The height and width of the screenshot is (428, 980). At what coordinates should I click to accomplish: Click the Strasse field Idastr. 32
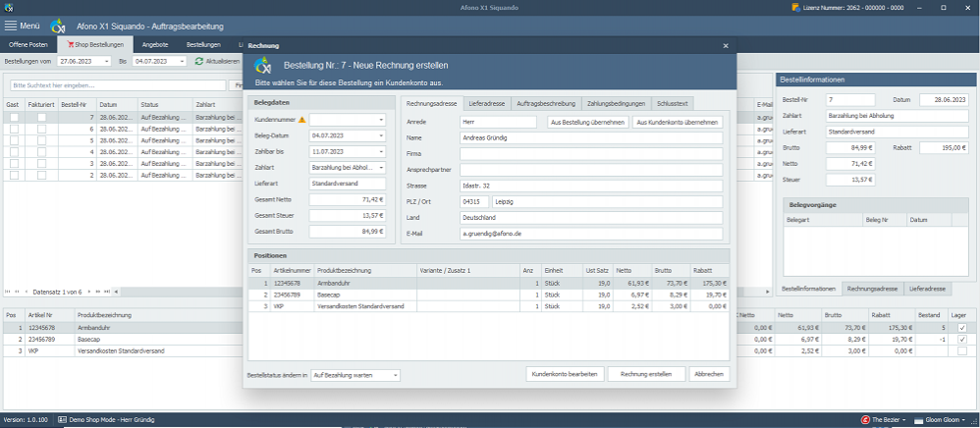coord(591,187)
